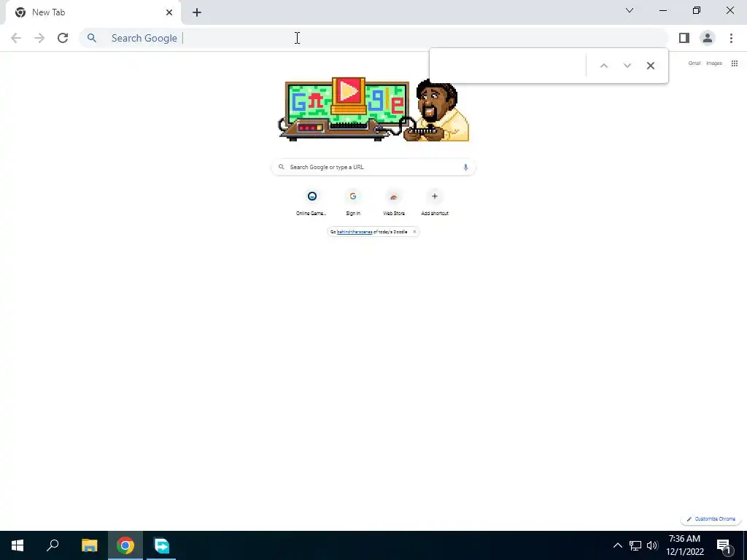Show hidden system tray icons
Screen dimensions: 747x560
(x=617, y=545)
